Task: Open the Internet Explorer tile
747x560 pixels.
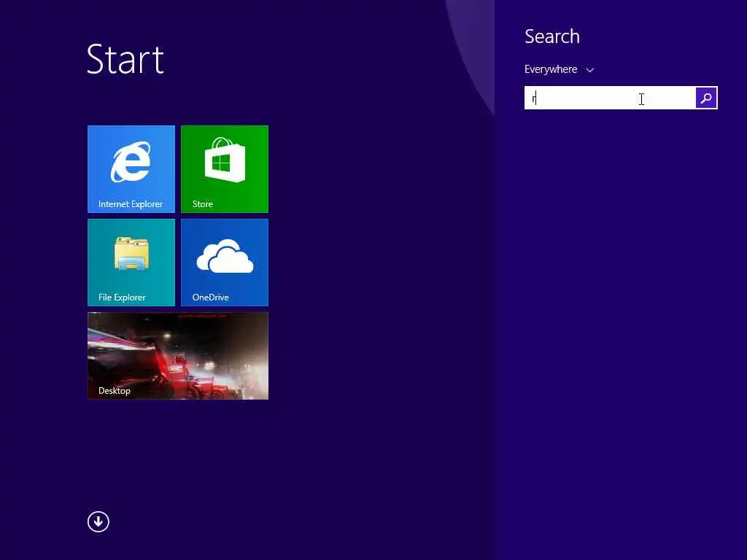Action: click(x=131, y=169)
